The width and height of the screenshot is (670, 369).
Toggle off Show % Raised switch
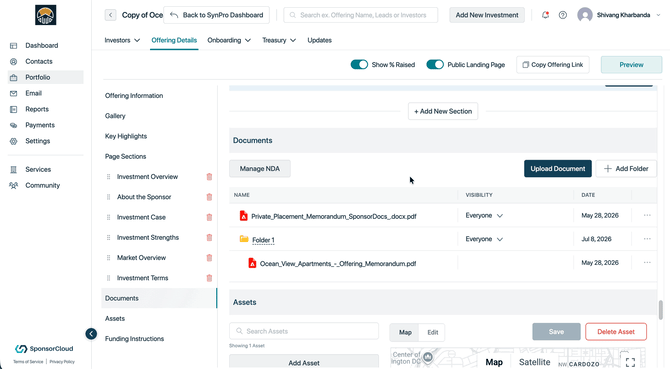pos(359,64)
